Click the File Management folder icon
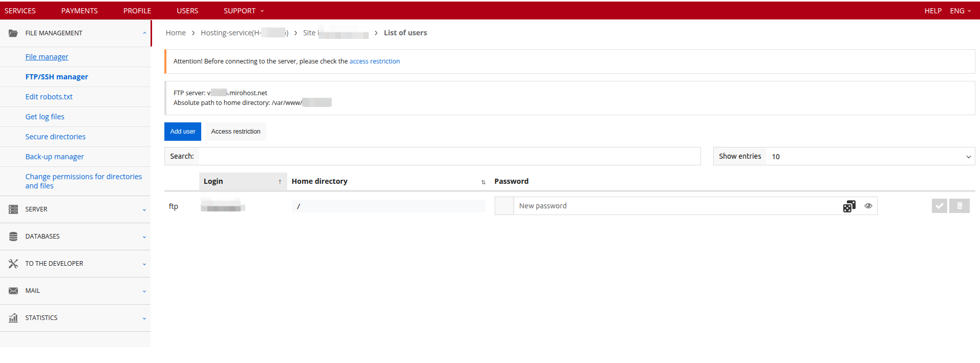The image size is (980, 363). [13, 33]
